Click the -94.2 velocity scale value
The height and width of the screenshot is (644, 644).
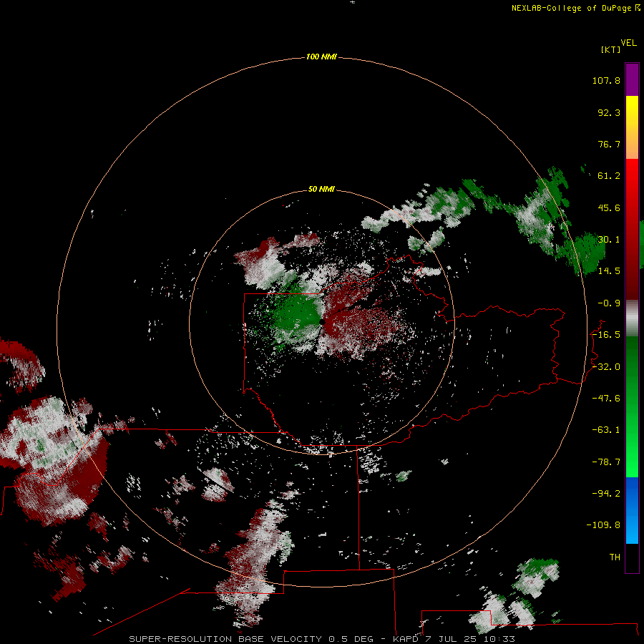pyautogui.click(x=606, y=493)
